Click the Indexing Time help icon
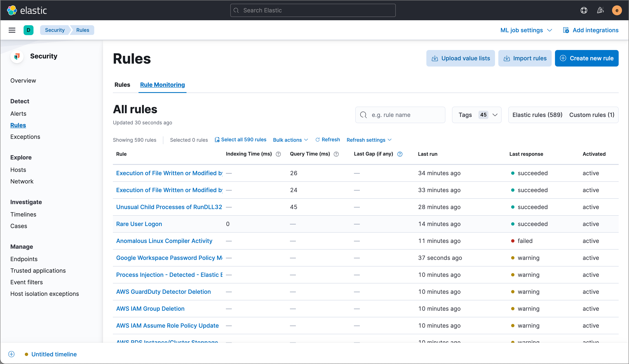This screenshot has height=364, width=629. pos(278,154)
